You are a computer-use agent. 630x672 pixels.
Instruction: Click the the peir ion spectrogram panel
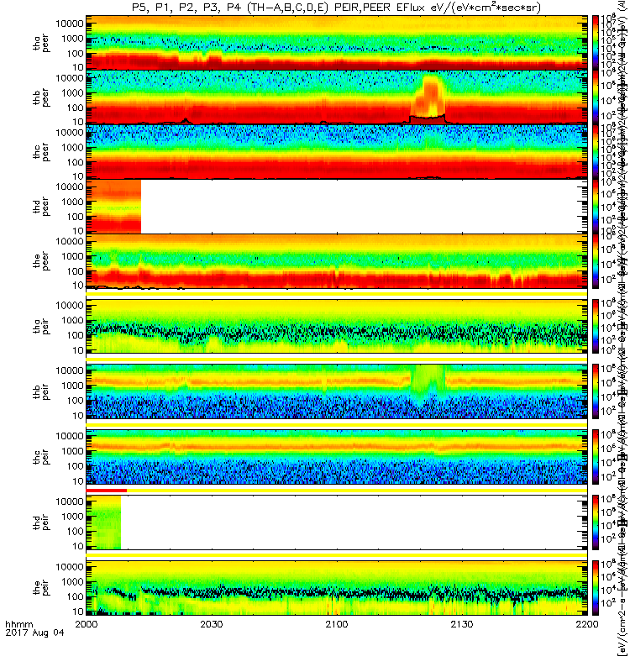click(x=337, y=587)
